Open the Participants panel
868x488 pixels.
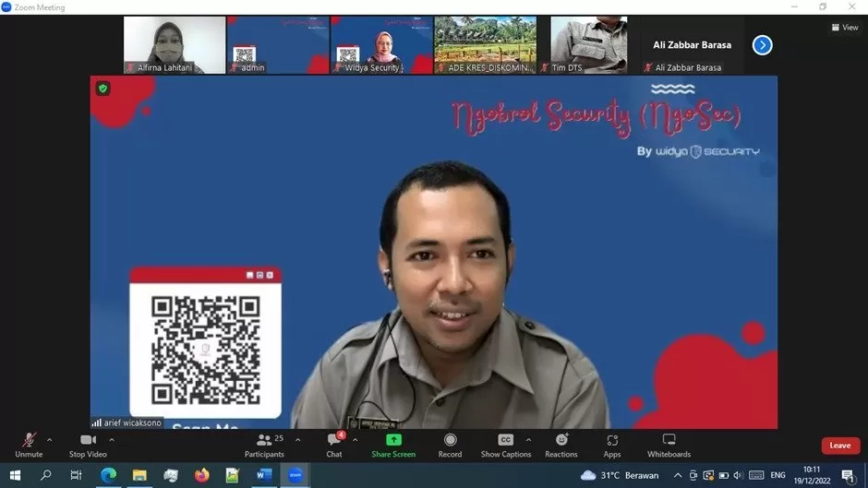pos(264,446)
